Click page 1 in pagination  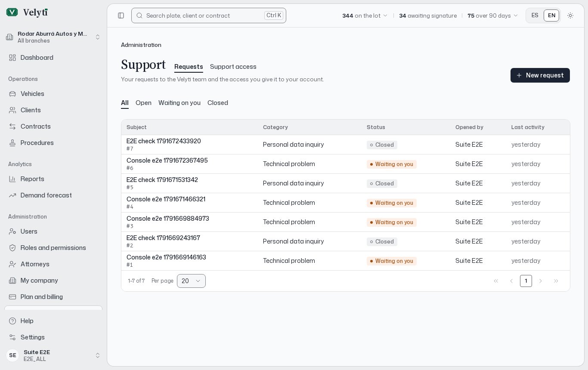[x=526, y=281]
